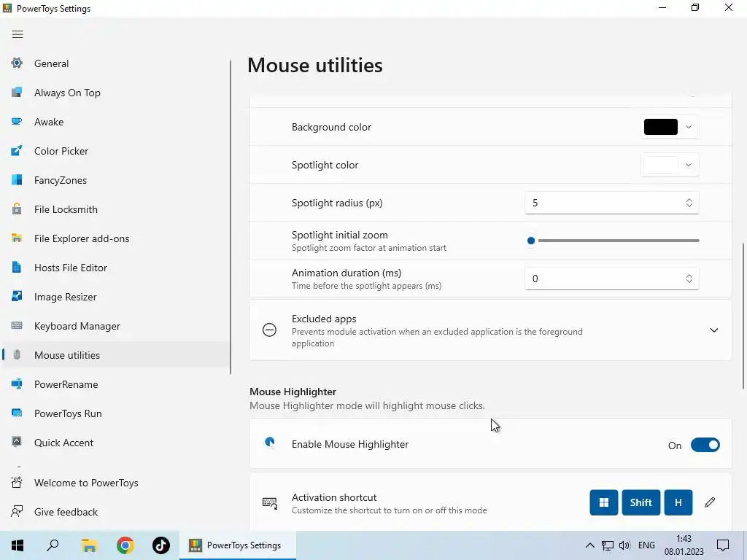
Task: Open the Quick Accent page
Action: coord(117,443)
